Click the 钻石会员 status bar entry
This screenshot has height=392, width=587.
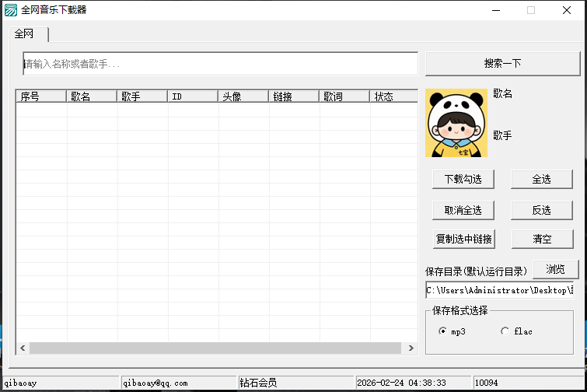coord(258,383)
